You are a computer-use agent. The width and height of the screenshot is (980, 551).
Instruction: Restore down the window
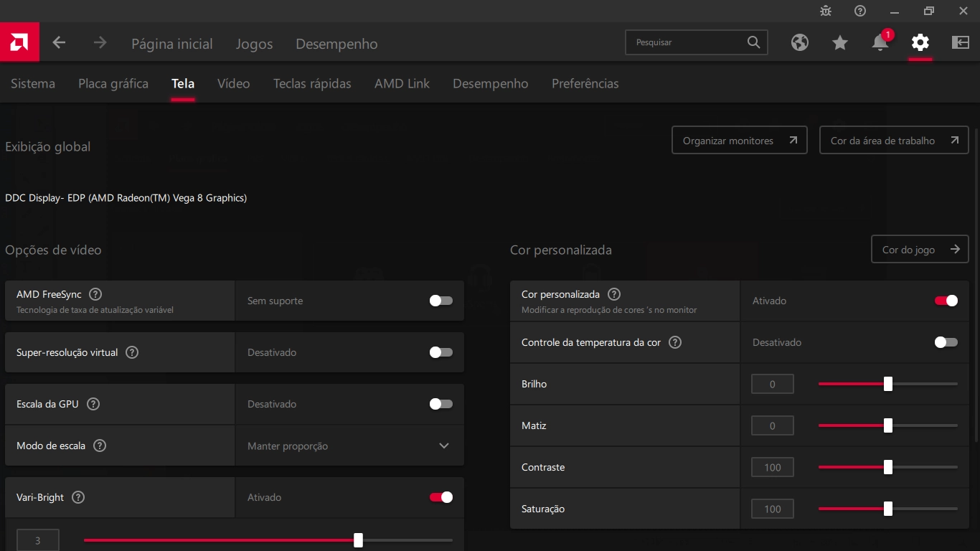click(929, 11)
